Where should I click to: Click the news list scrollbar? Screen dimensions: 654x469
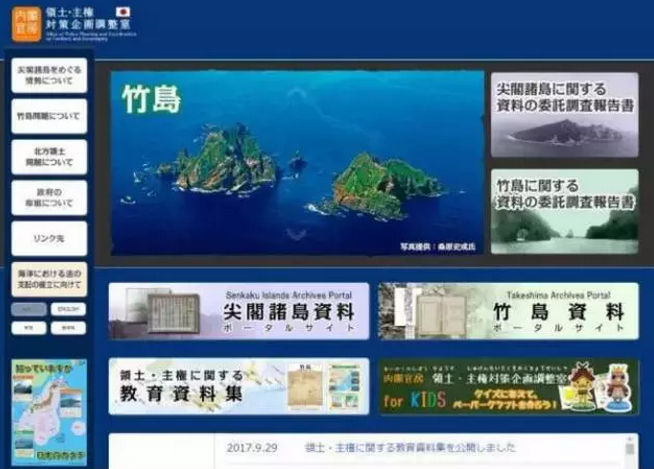[631, 450]
